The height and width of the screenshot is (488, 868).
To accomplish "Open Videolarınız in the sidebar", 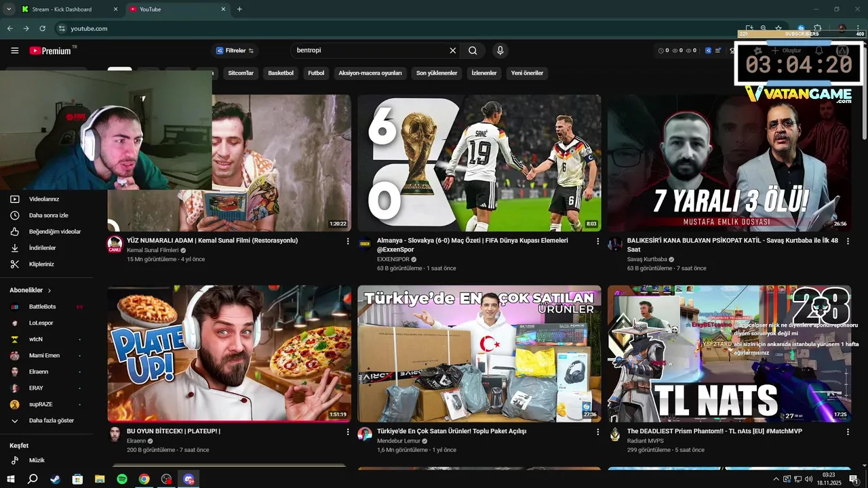I will [47, 199].
